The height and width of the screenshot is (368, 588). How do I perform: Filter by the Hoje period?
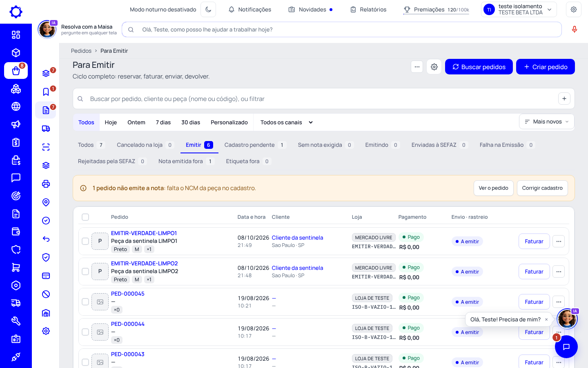111,122
